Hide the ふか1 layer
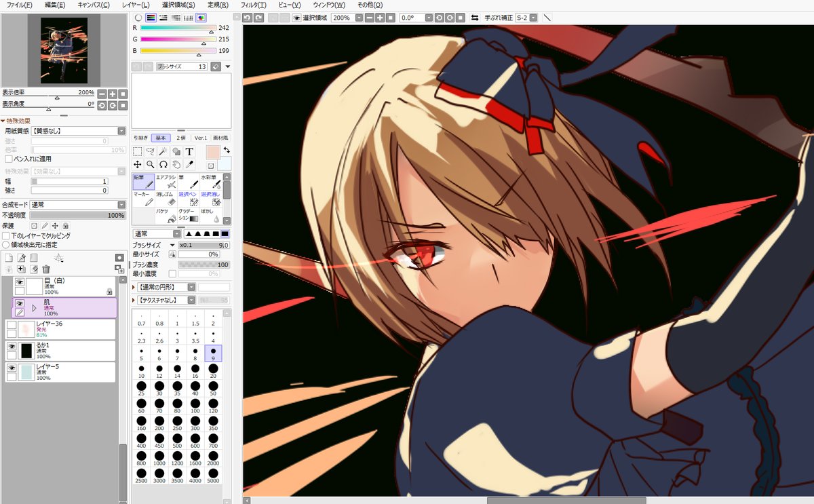Screen dimensions: 814x504 [x=11, y=346]
